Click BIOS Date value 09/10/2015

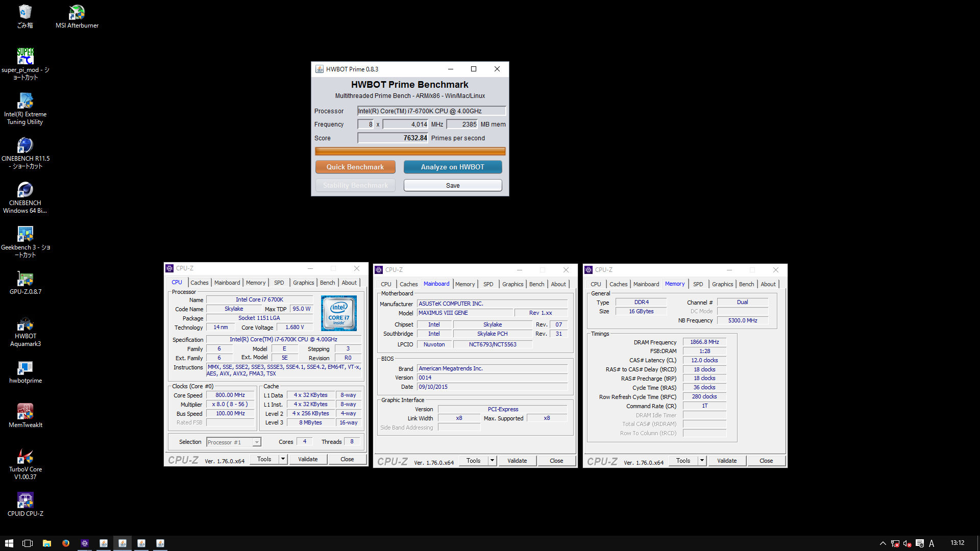[492, 387]
